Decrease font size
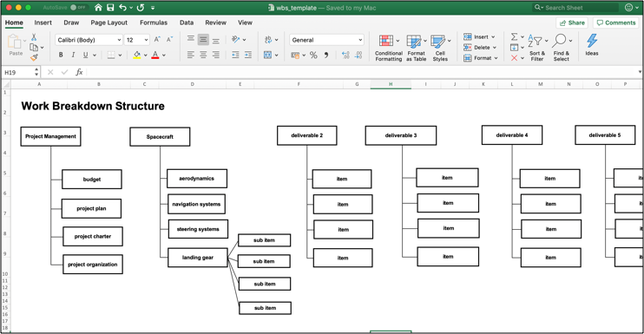This screenshot has height=334, width=644. pyautogui.click(x=169, y=40)
